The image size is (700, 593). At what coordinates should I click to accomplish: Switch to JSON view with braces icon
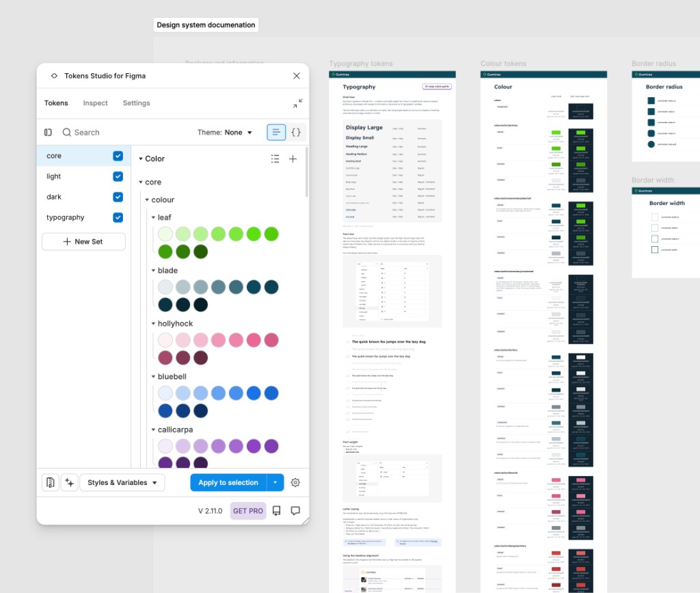tap(296, 132)
